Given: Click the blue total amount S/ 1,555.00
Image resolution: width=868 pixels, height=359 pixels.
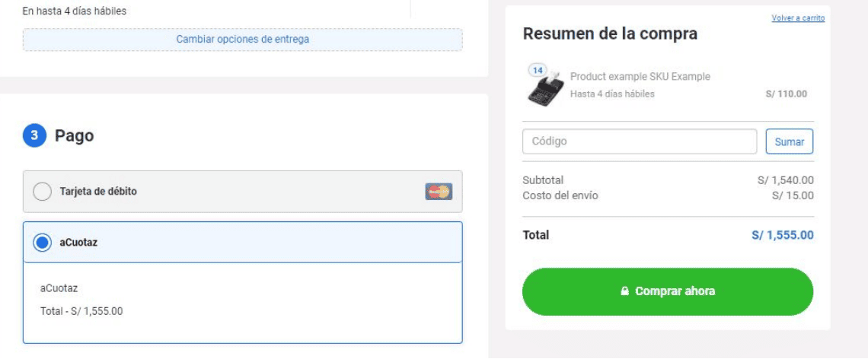Looking at the screenshot, I should pyautogui.click(x=782, y=235).
